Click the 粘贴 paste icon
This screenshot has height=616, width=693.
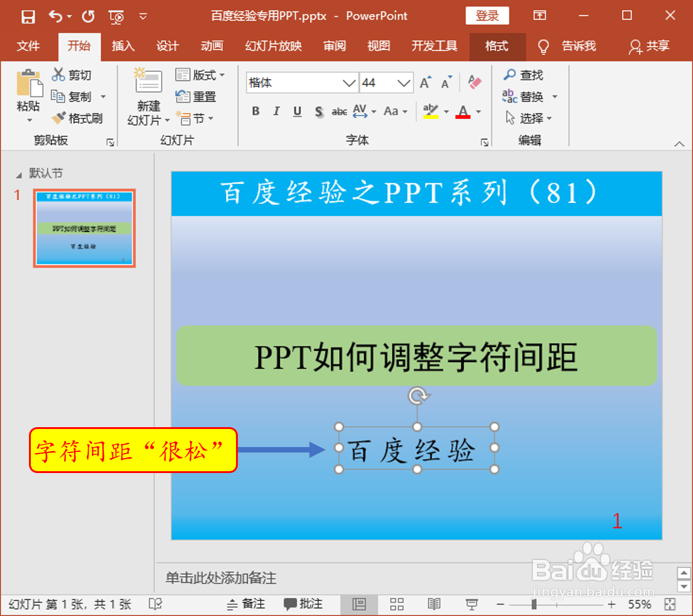[x=28, y=83]
